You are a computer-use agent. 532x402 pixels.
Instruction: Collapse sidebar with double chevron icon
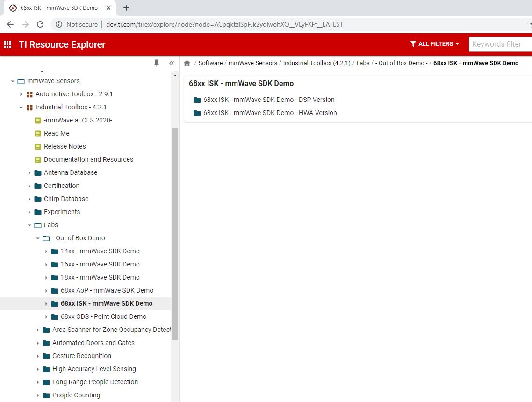pyautogui.click(x=172, y=63)
